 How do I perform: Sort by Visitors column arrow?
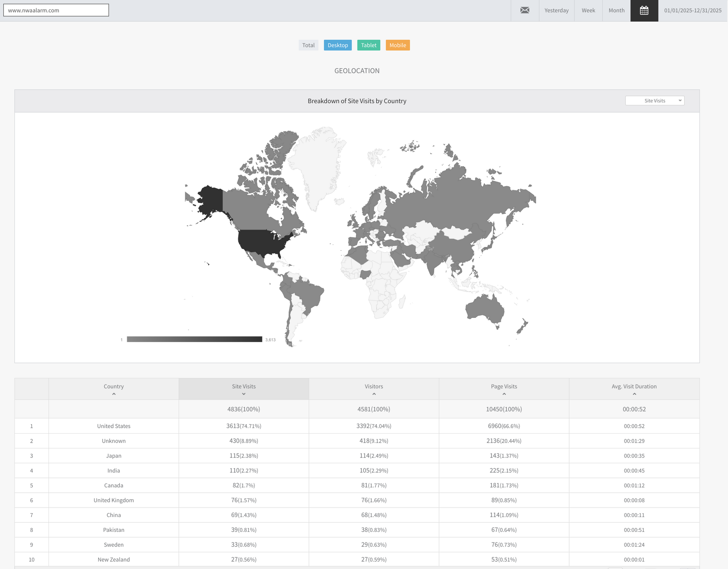[x=374, y=394]
